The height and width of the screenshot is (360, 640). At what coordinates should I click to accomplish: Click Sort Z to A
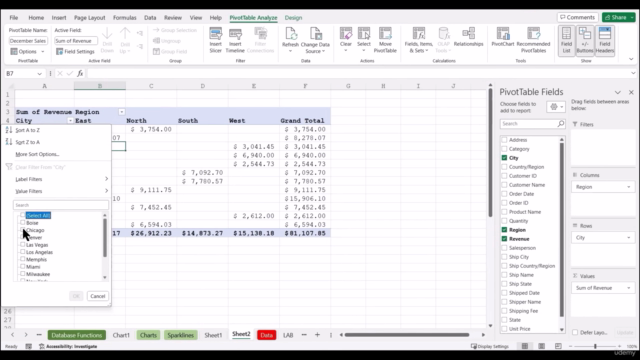tap(27, 142)
